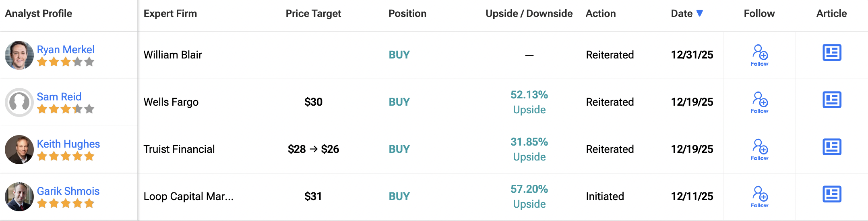Open article for William Blair rating
Screen dimensions: 868x221
832,53
